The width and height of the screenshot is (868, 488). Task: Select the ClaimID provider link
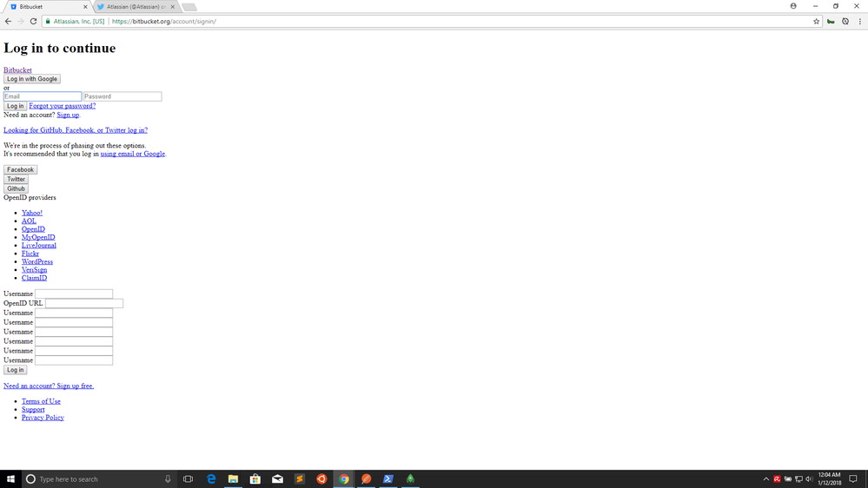[35, 278]
